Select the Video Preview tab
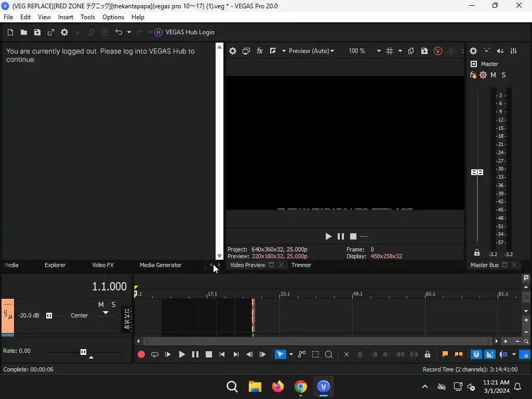 (x=248, y=265)
